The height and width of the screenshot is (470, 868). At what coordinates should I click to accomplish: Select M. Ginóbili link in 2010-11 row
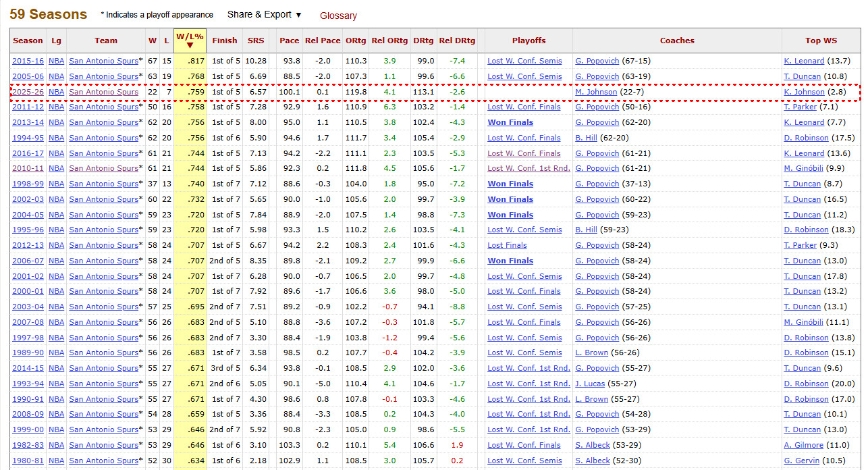pos(804,168)
